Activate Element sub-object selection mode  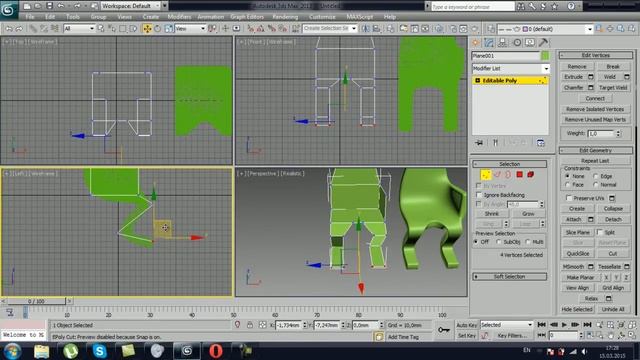[x=530, y=175]
